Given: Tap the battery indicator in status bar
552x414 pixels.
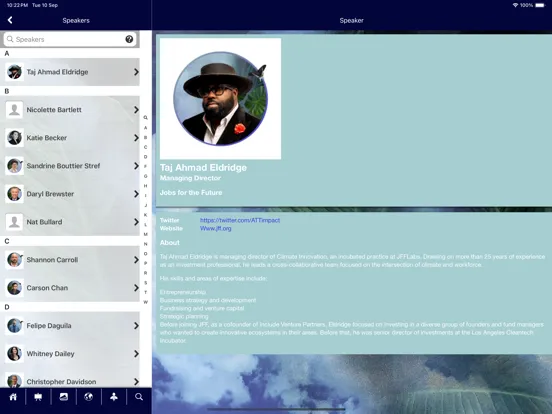Looking at the screenshot, I should click(x=540, y=5).
